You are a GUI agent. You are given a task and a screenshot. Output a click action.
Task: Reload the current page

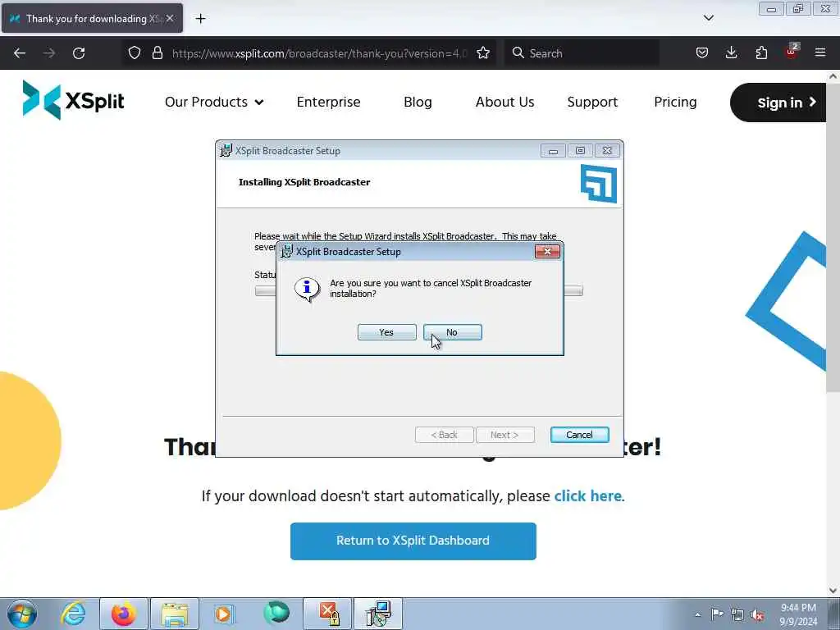(x=79, y=53)
